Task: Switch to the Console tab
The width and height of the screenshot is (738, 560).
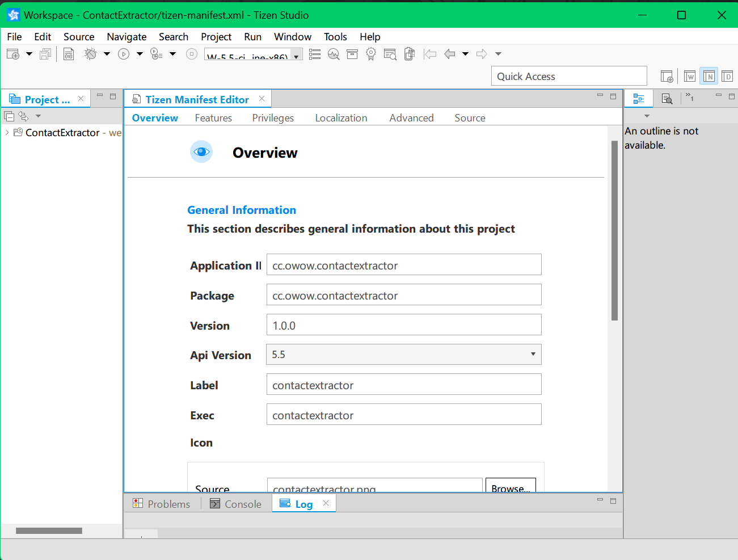Action: (236, 504)
